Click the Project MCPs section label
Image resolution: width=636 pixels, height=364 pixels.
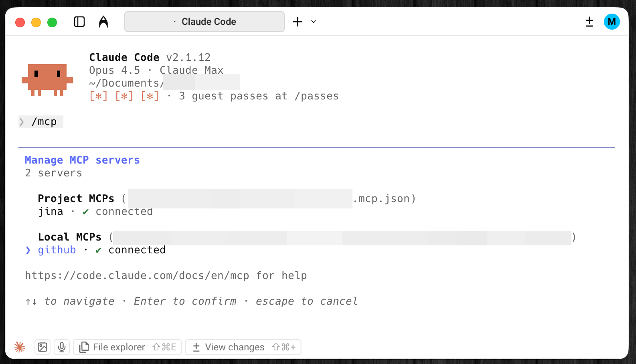click(x=76, y=198)
